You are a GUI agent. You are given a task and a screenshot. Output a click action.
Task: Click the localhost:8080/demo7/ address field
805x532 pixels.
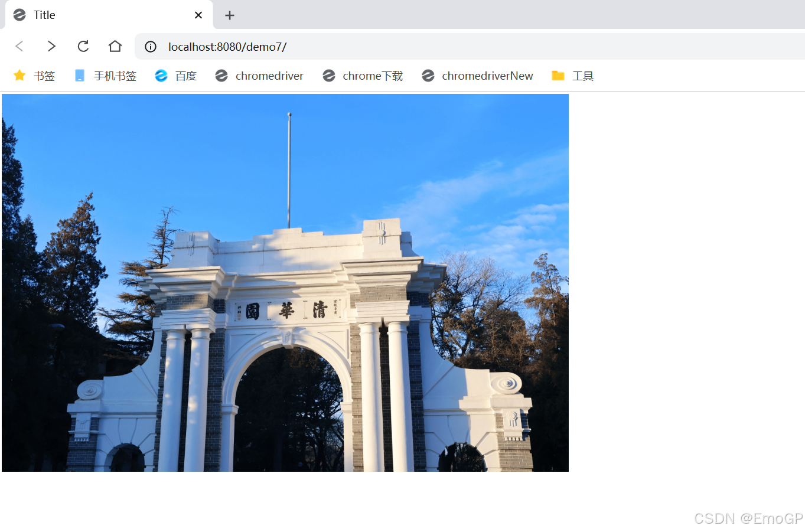coord(470,47)
